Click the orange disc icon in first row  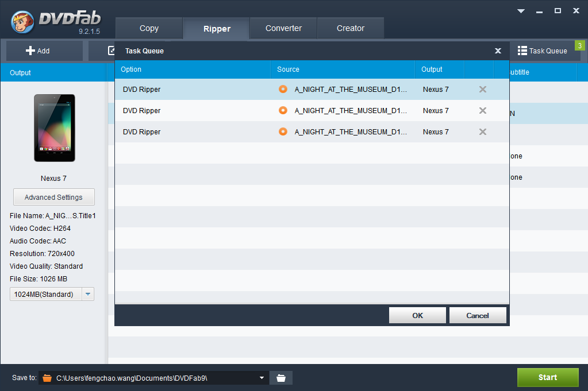pyautogui.click(x=283, y=89)
